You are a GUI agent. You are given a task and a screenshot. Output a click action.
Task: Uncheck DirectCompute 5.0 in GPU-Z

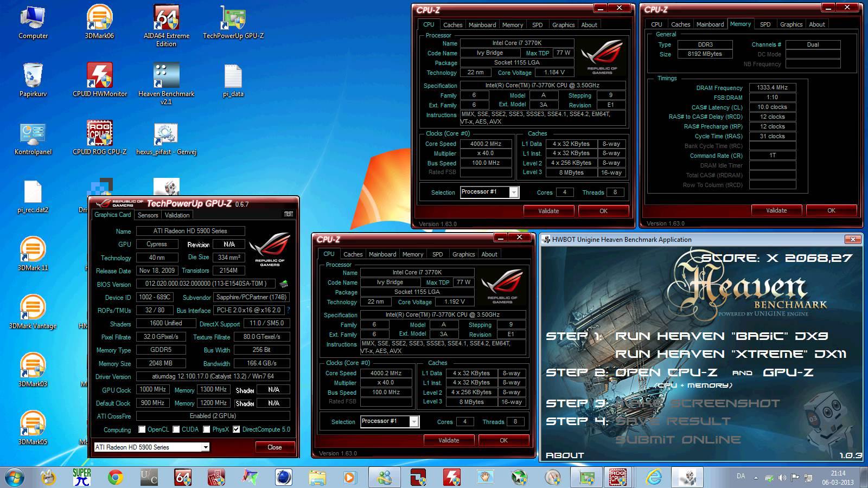coord(237,429)
